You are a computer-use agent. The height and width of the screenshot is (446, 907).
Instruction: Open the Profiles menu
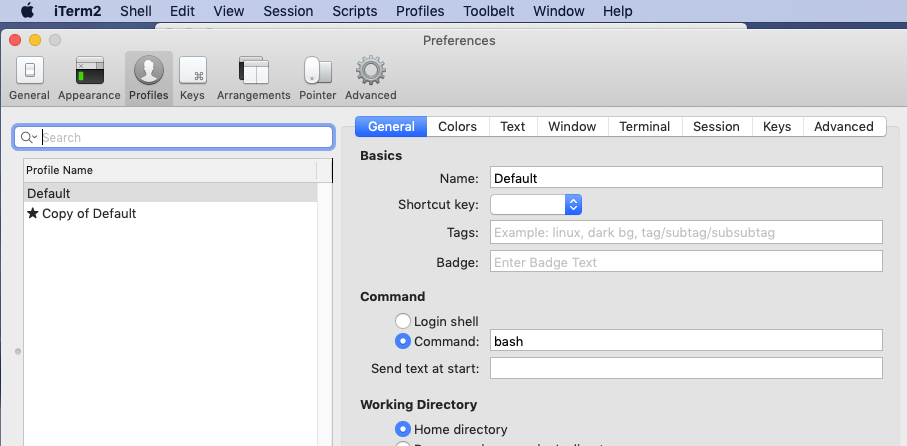[x=420, y=11]
